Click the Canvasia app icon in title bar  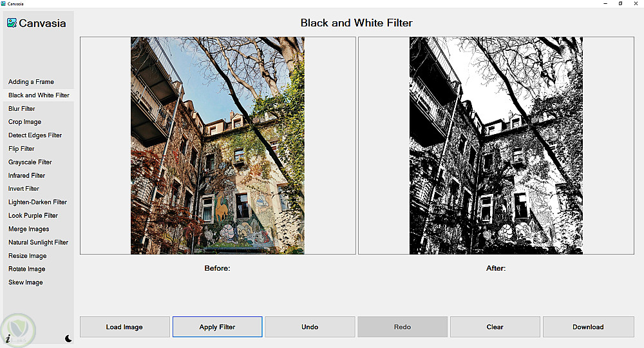click(3, 3)
